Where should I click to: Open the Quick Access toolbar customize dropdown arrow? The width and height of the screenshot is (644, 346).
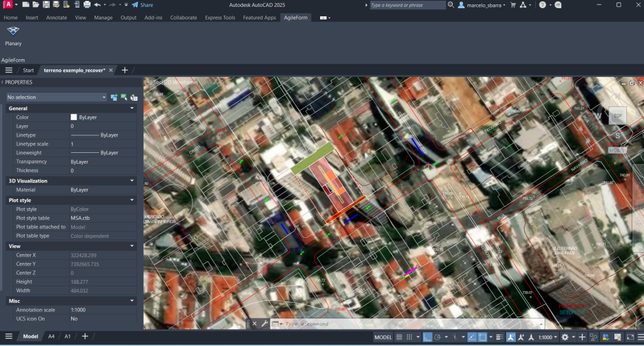pos(126,5)
